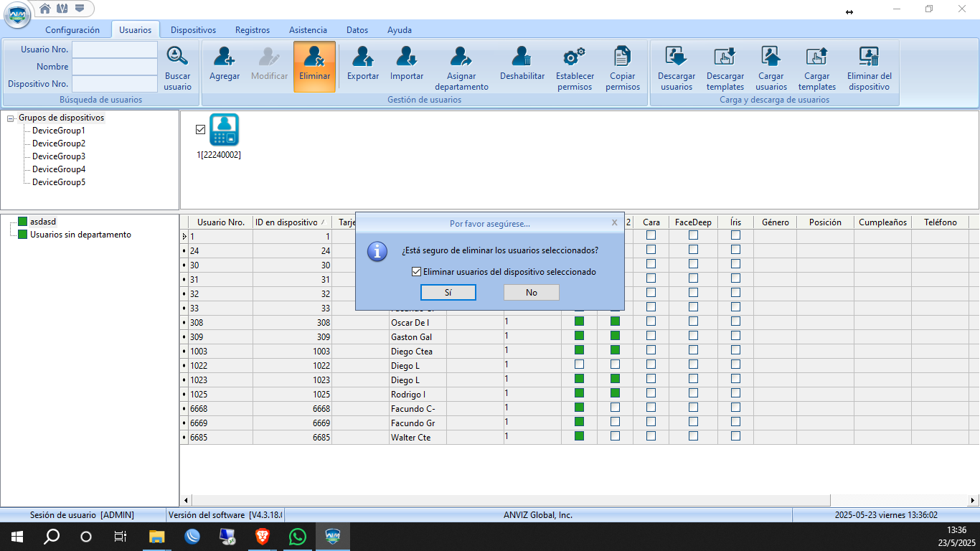Click green square beside Usuarios sin departamento
The height and width of the screenshot is (551, 980).
(x=23, y=235)
